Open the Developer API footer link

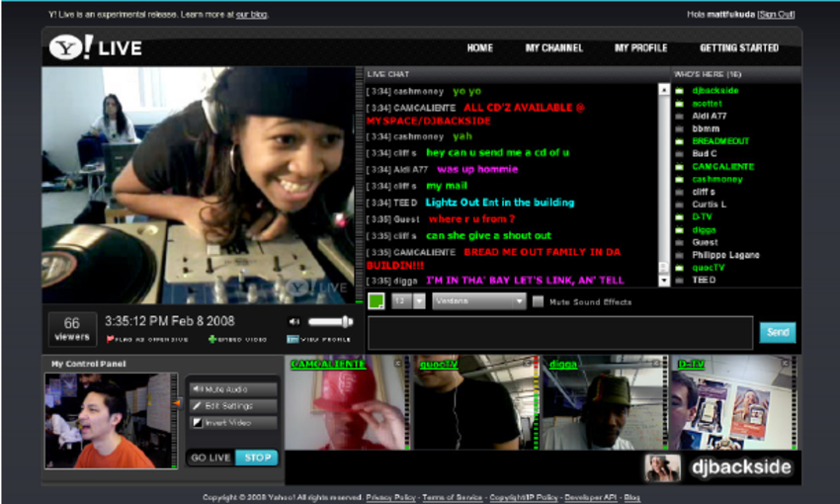pos(590,497)
